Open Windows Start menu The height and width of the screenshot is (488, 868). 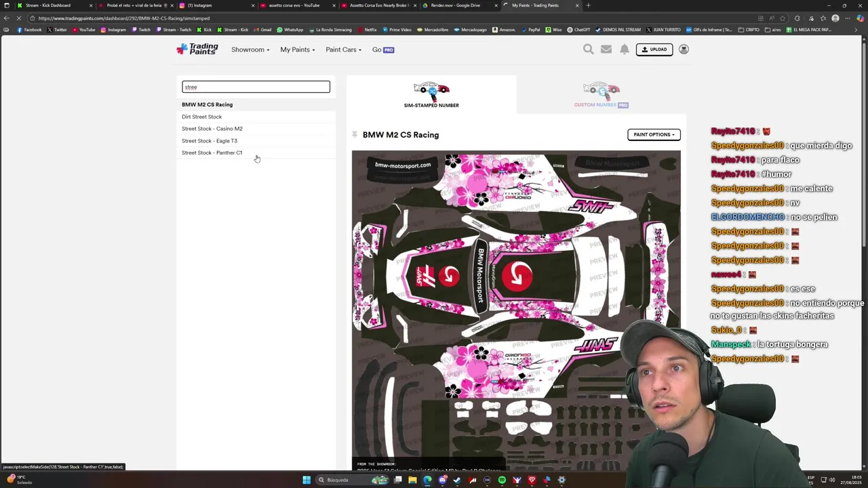(x=307, y=480)
